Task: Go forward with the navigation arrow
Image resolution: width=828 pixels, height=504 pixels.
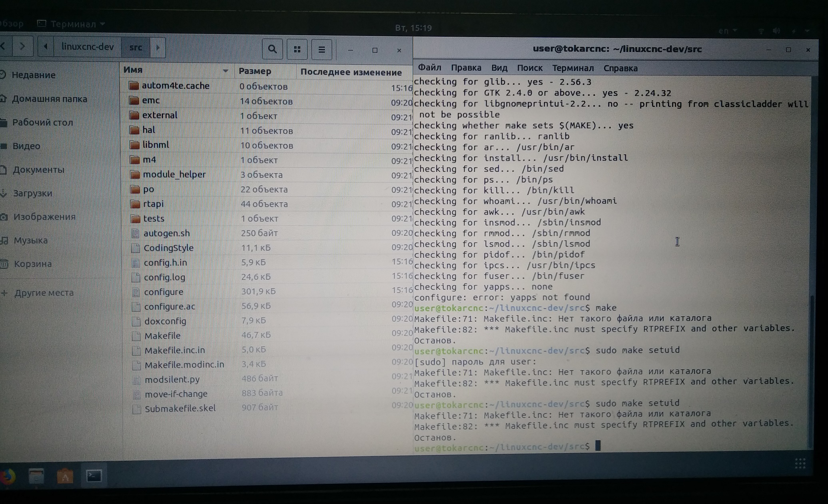Action: click(22, 46)
